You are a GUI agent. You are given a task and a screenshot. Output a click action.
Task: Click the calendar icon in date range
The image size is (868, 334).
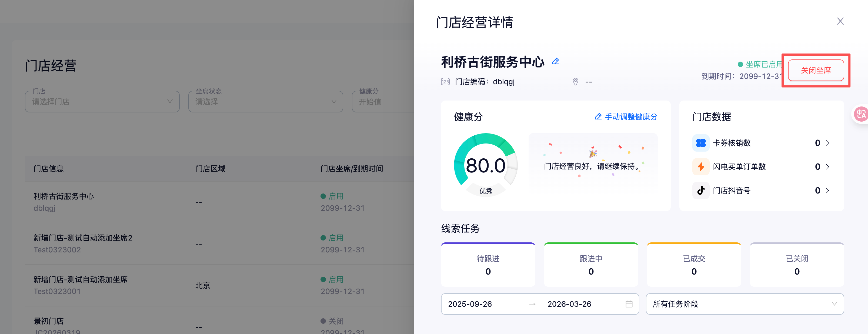click(629, 304)
